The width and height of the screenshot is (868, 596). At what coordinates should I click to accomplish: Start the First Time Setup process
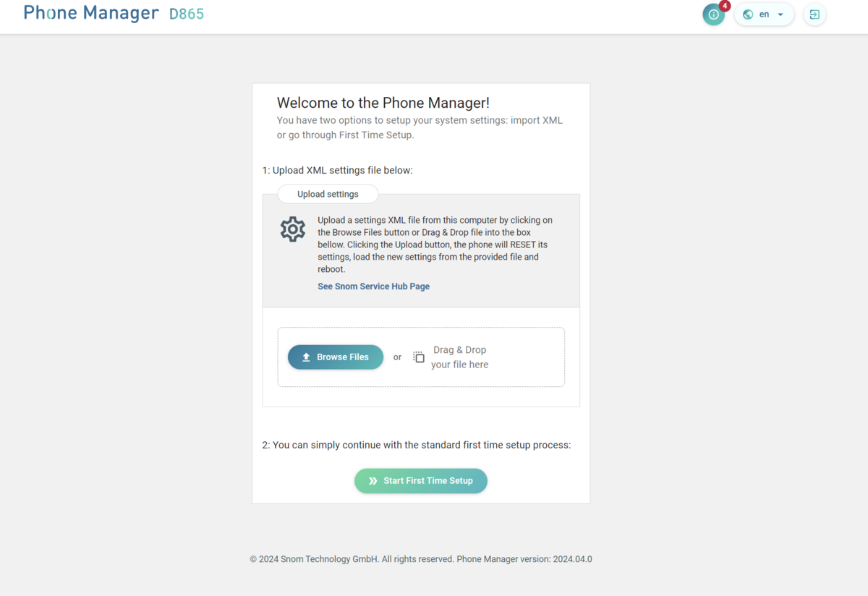coord(421,481)
